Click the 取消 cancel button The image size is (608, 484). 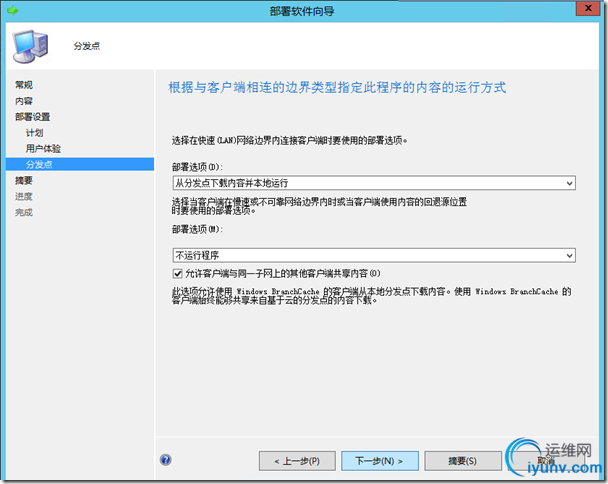click(546, 461)
